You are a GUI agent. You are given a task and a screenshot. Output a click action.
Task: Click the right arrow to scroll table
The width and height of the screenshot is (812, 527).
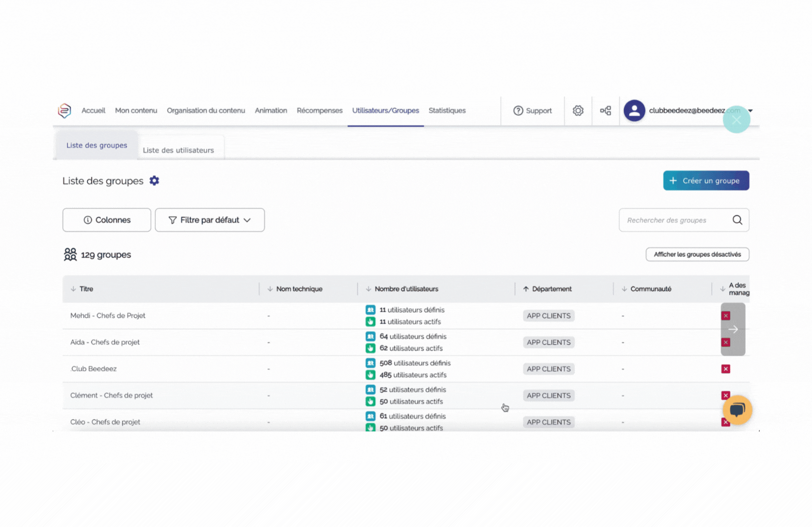[x=733, y=329]
